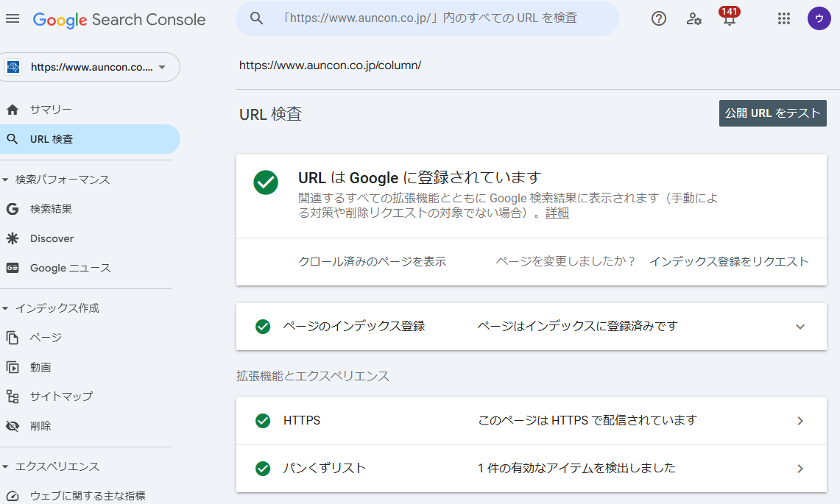The image size is (840, 504).
Task: Click the 公開 URL をテスト button
Action: pyautogui.click(x=772, y=113)
